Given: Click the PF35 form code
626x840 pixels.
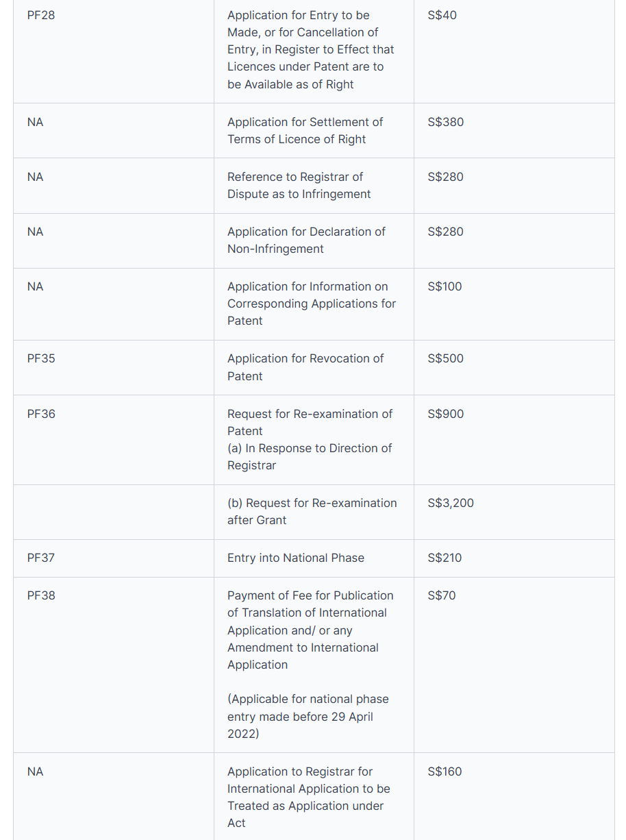Looking at the screenshot, I should 41,358.
